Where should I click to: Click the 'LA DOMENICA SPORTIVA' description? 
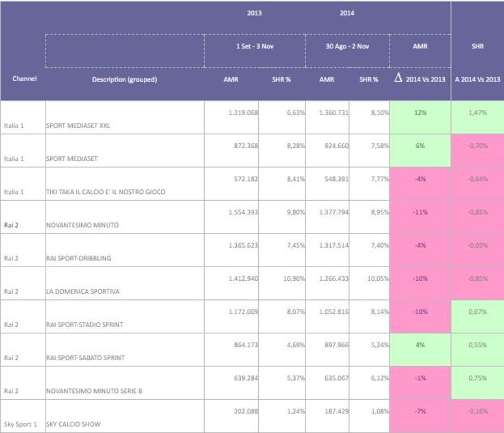[83, 291]
